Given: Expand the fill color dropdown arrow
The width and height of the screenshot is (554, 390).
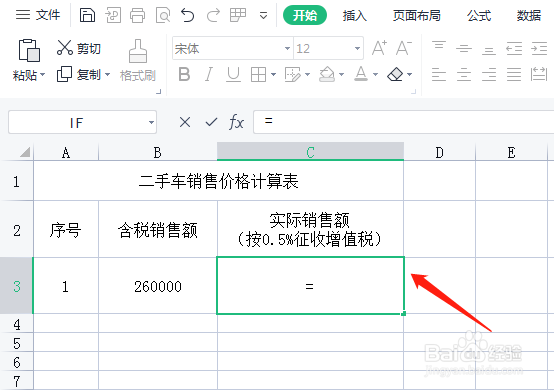Looking at the screenshot, I should [341, 75].
